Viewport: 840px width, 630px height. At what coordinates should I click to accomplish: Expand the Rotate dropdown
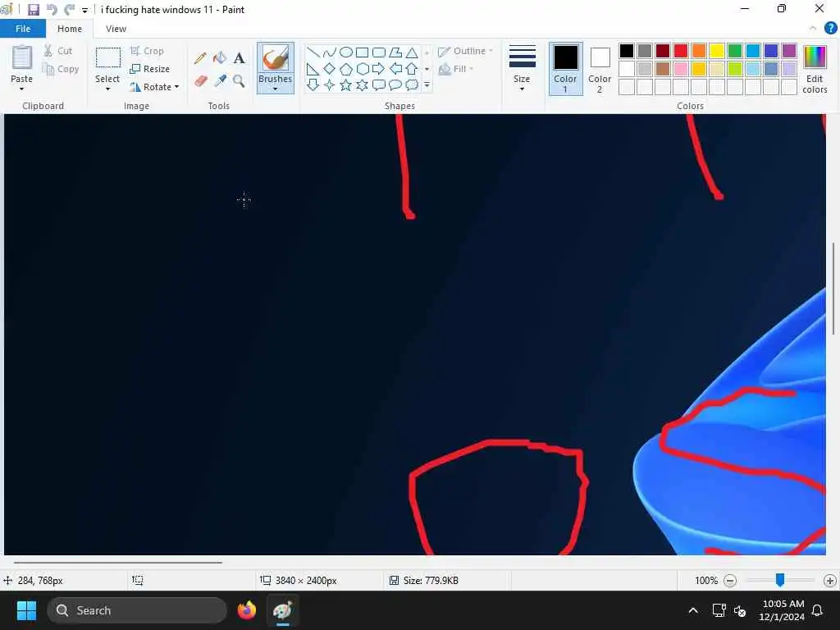tap(177, 87)
